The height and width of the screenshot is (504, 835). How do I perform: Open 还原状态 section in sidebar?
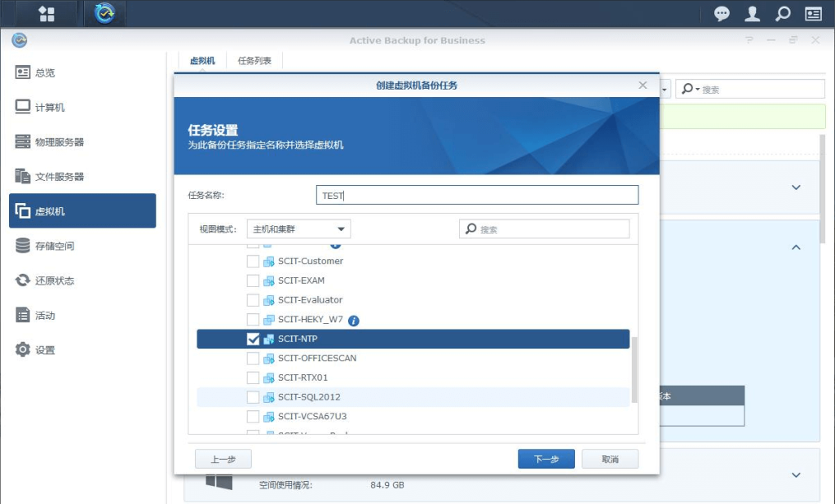82,281
